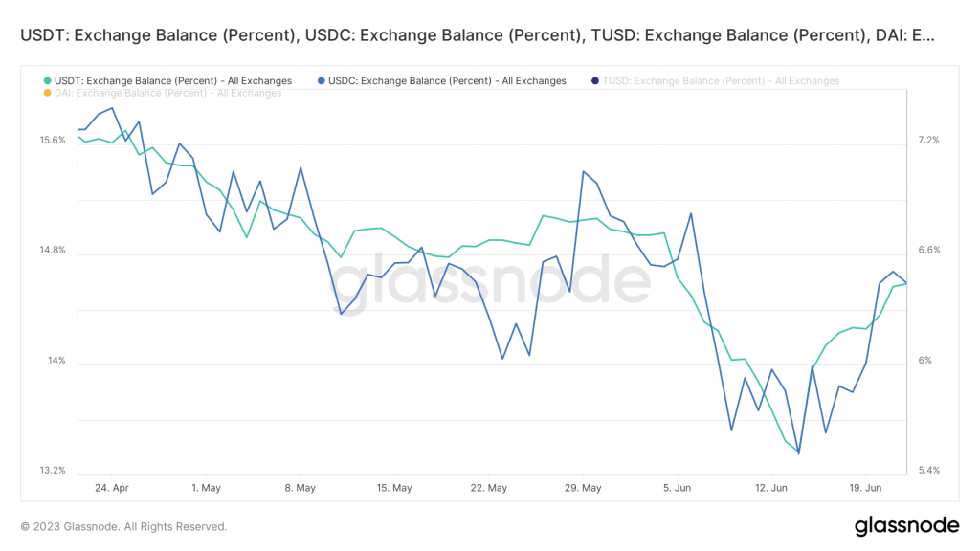Click the yellow DAI legend dot
Image resolution: width=980 pixels, height=551 pixels.
48,93
